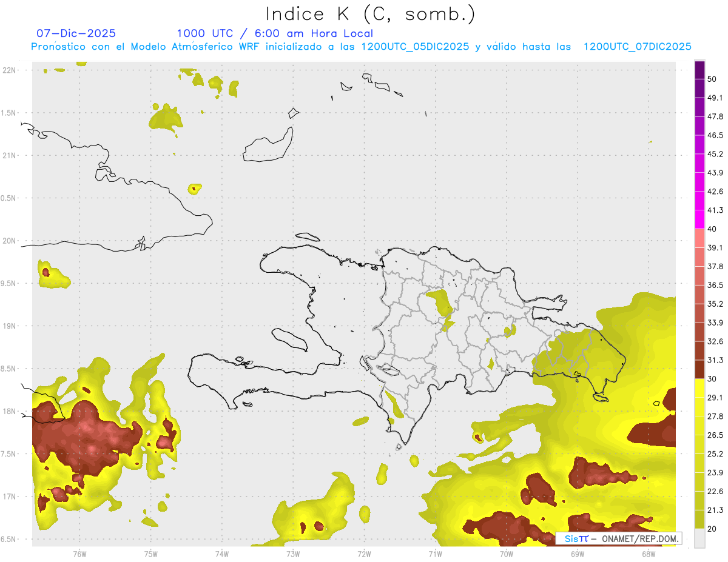Viewport: 728px width, 562px height.
Task: Click longitude axis label '74W'
Action: click(x=222, y=554)
